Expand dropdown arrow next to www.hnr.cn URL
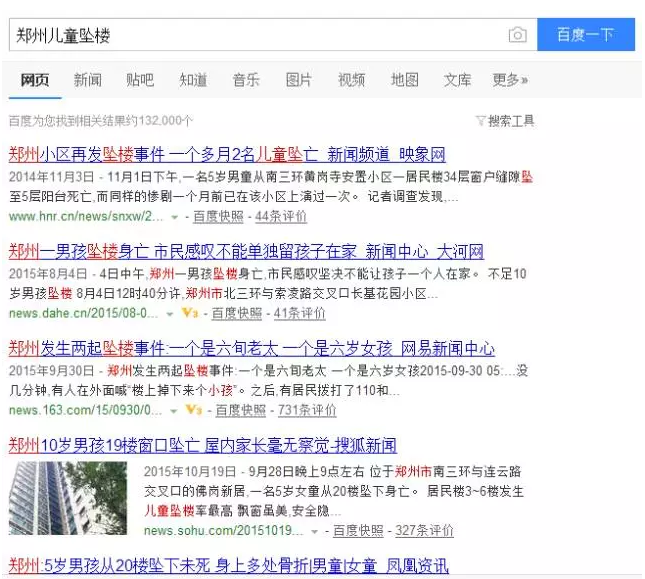Screen dimensions: 645x579 click(174, 217)
